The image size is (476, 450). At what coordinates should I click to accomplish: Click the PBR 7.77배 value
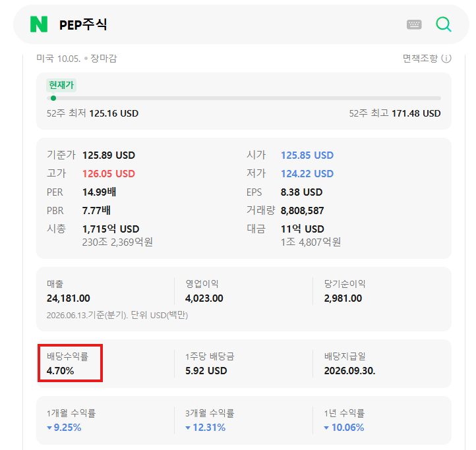(96, 211)
